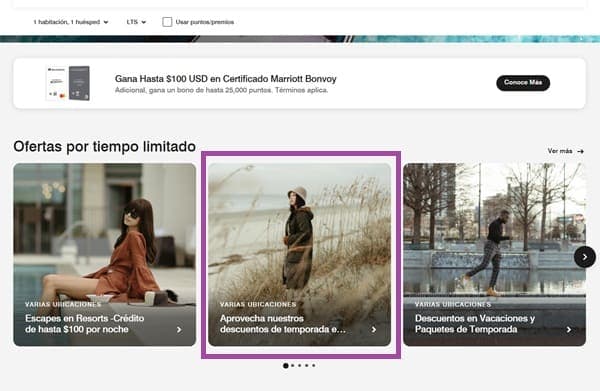The width and height of the screenshot is (600, 391).
Task: Open 'Escapes en Resorts' offer card
Action: tap(104, 254)
